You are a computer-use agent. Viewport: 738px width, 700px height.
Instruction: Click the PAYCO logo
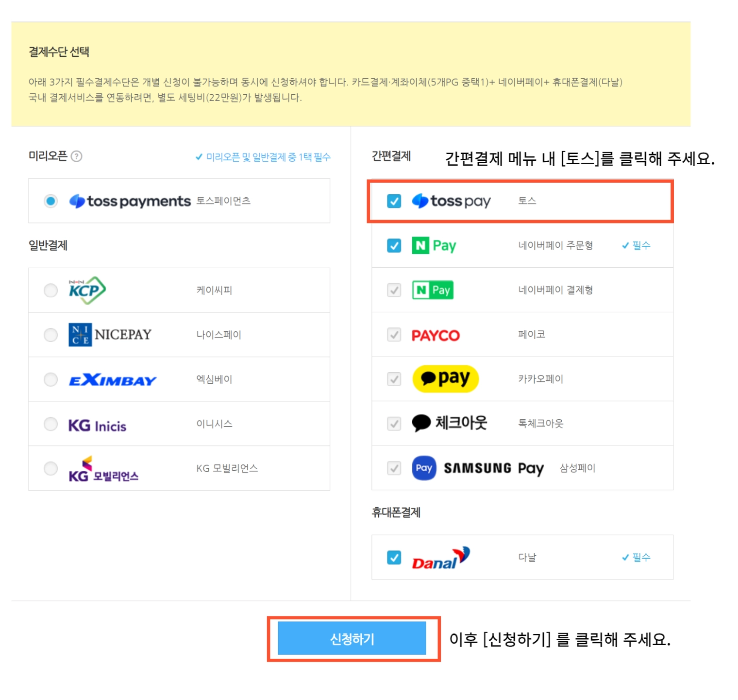pos(436,335)
